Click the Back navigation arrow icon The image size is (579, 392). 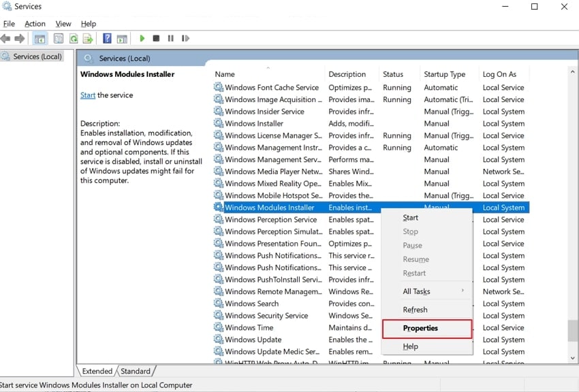pyautogui.click(x=5, y=38)
